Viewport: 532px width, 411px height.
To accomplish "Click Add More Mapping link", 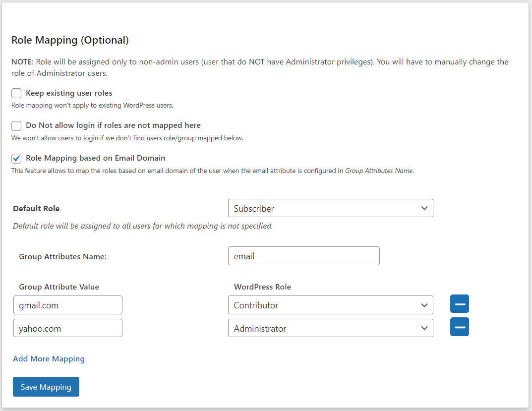I will click(49, 359).
